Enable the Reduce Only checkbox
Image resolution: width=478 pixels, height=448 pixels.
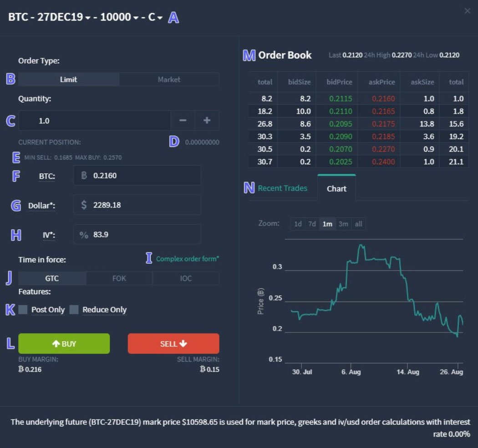74,310
